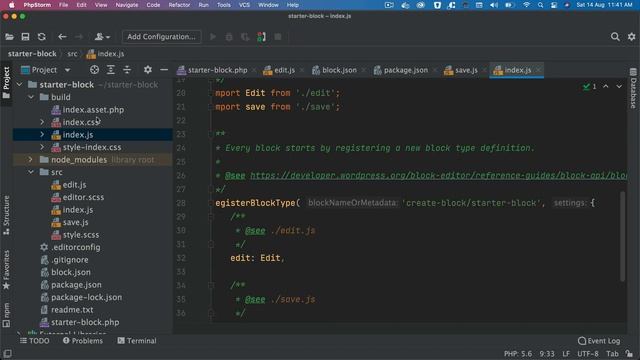Click index.js in the breadcrumb path
Image resolution: width=640 pixels, height=360 pixels.
click(x=106, y=53)
